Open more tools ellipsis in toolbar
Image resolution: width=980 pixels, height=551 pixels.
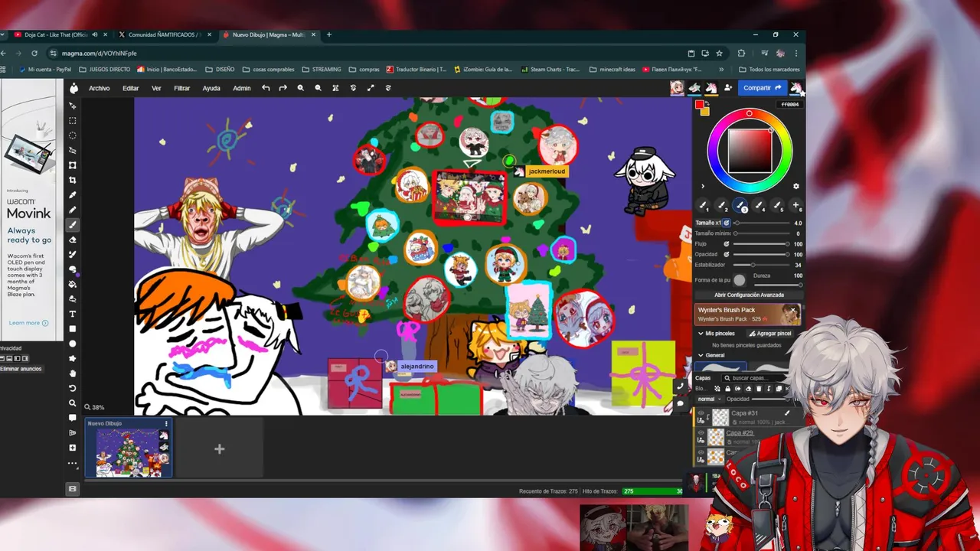(73, 463)
